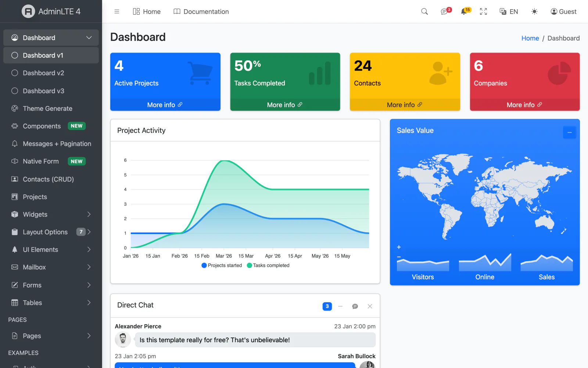Click More info on Contacts card
This screenshot has width=588, height=368.
405,105
